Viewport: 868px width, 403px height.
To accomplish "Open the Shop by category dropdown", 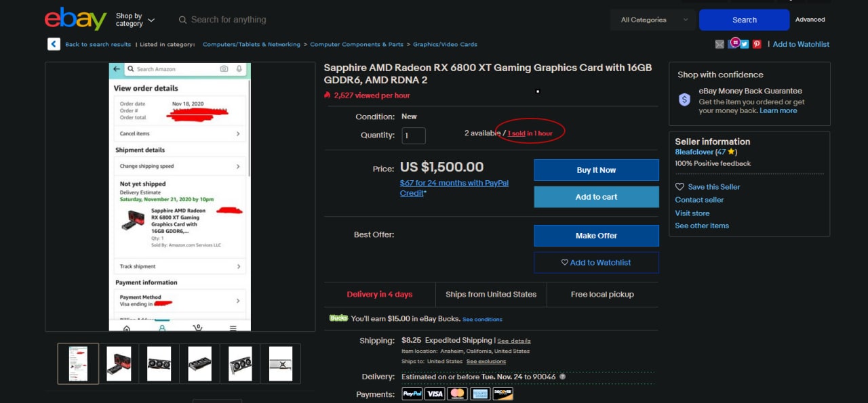I will click(135, 20).
